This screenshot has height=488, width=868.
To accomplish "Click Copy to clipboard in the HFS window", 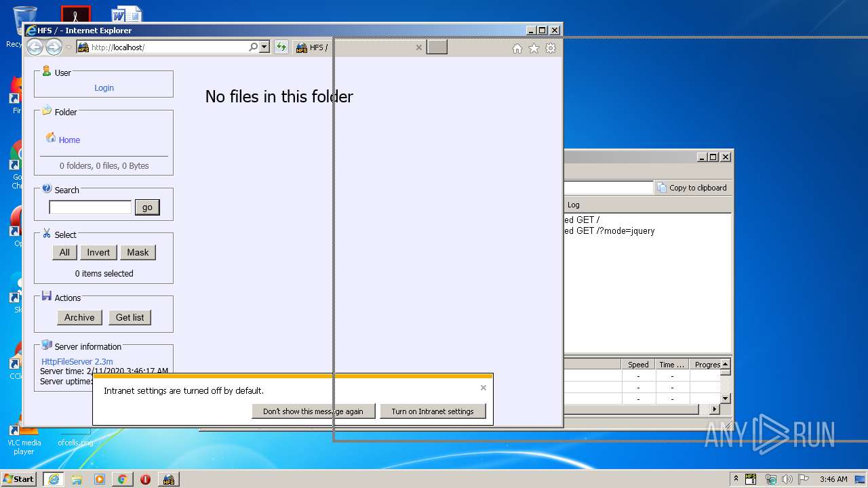I will [x=692, y=188].
